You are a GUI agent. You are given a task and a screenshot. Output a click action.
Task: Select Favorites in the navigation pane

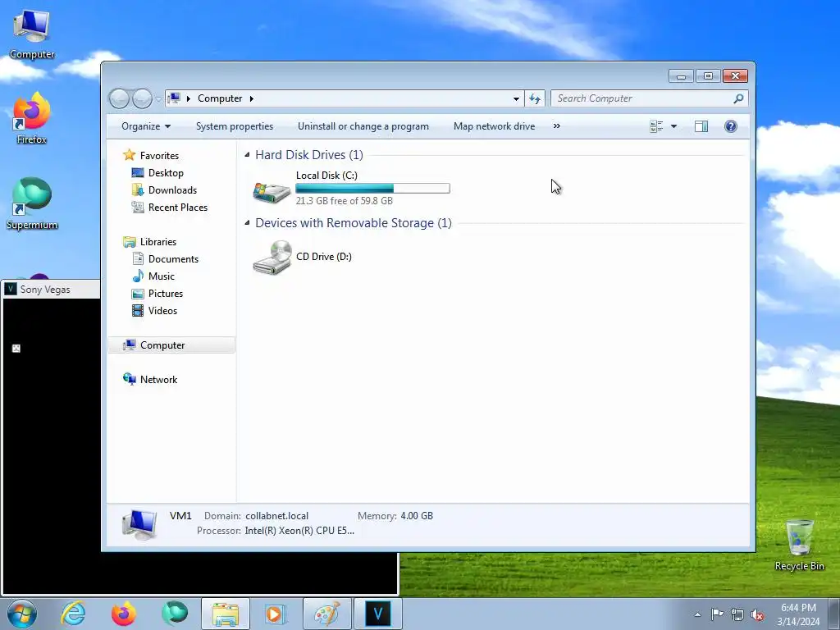pos(159,155)
